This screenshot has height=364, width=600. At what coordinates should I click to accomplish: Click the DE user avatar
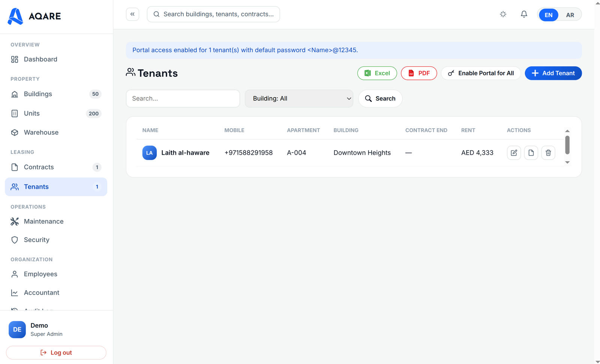click(17, 330)
